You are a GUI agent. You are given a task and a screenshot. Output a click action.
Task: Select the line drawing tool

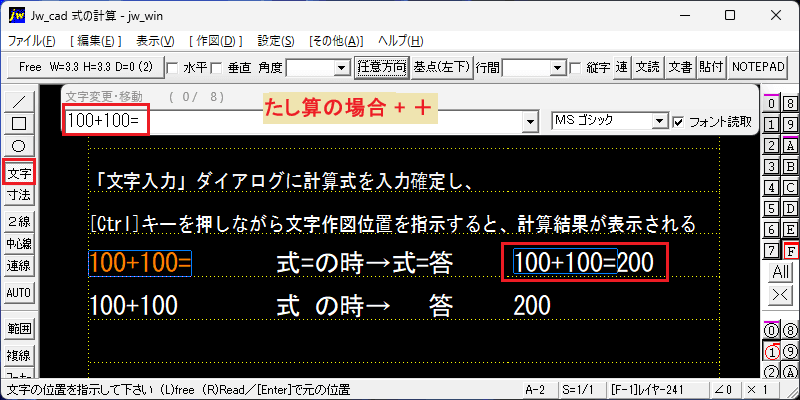(19, 101)
